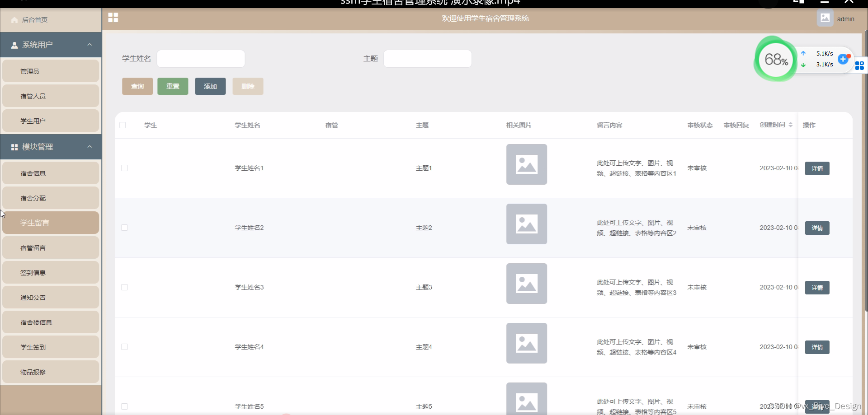Viewport: 868px width, 415px height.
Task: Open 详情 for 学生姓名2 row
Action: coord(817,228)
